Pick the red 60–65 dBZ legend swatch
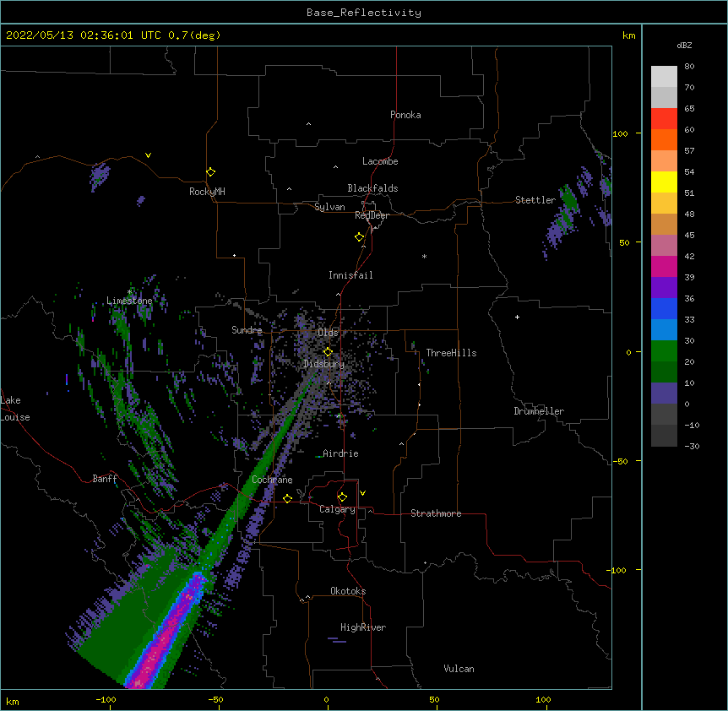This screenshot has height=711, width=728. pyautogui.click(x=664, y=118)
